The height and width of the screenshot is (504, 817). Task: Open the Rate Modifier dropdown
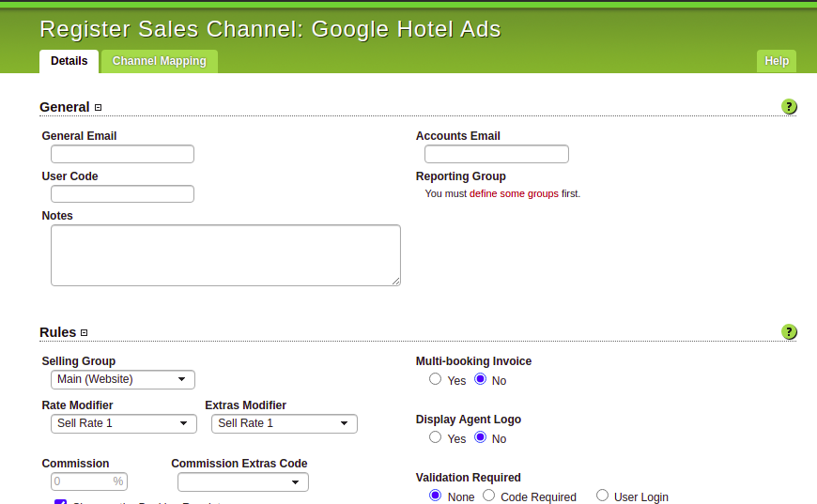click(124, 423)
